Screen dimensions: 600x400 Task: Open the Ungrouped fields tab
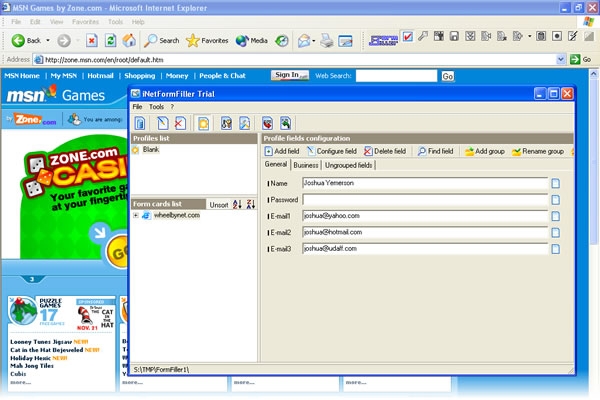(x=349, y=165)
